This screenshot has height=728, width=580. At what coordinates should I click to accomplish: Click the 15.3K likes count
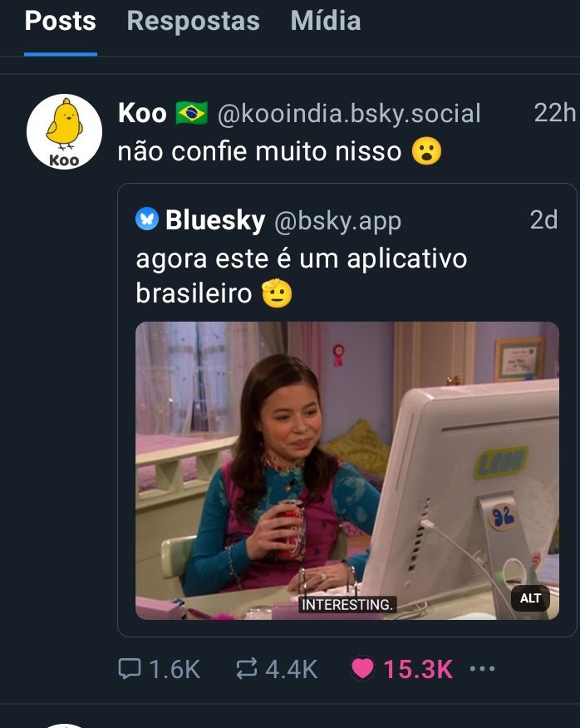tap(418, 669)
